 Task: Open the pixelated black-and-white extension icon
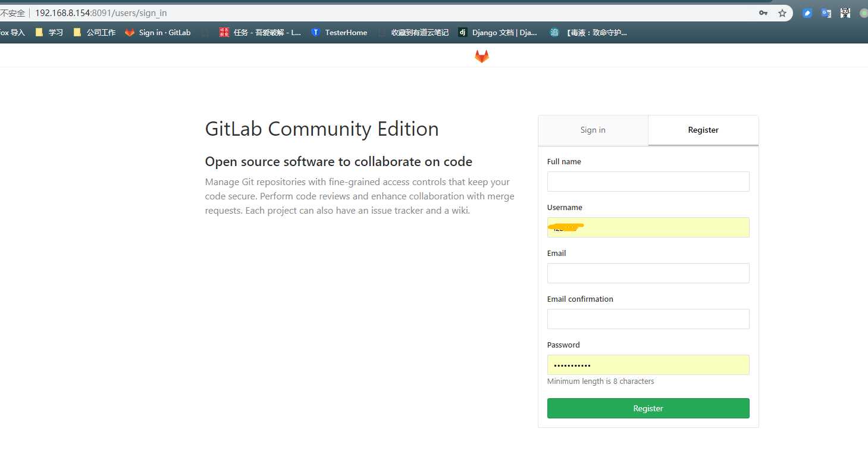845,12
